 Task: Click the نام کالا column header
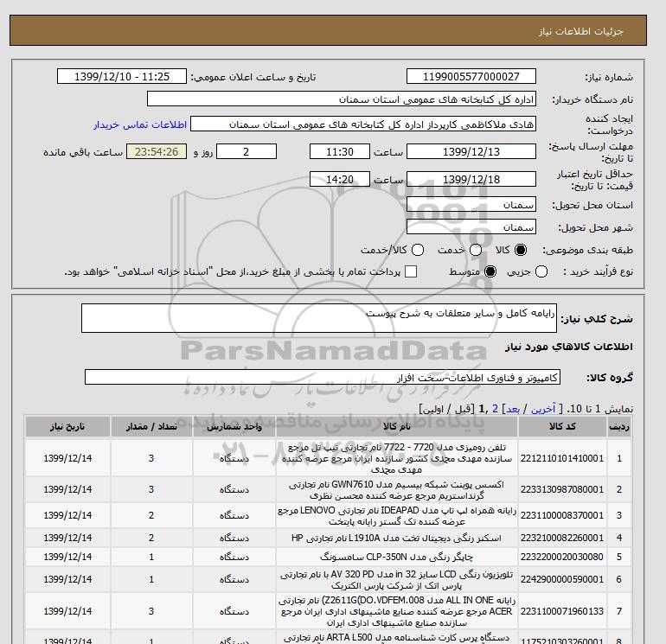[x=397, y=427]
